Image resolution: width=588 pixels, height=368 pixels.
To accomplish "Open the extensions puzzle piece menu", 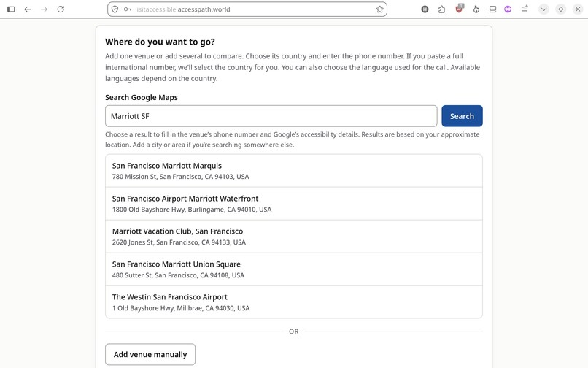I will (442, 9).
